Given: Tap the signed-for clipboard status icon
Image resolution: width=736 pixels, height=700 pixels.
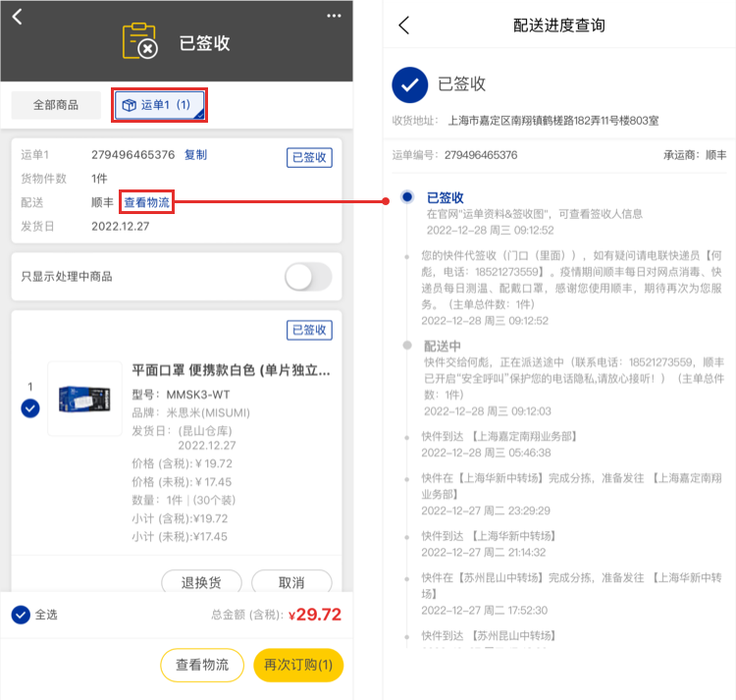Looking at the screenshot, I should click(139, 41).
